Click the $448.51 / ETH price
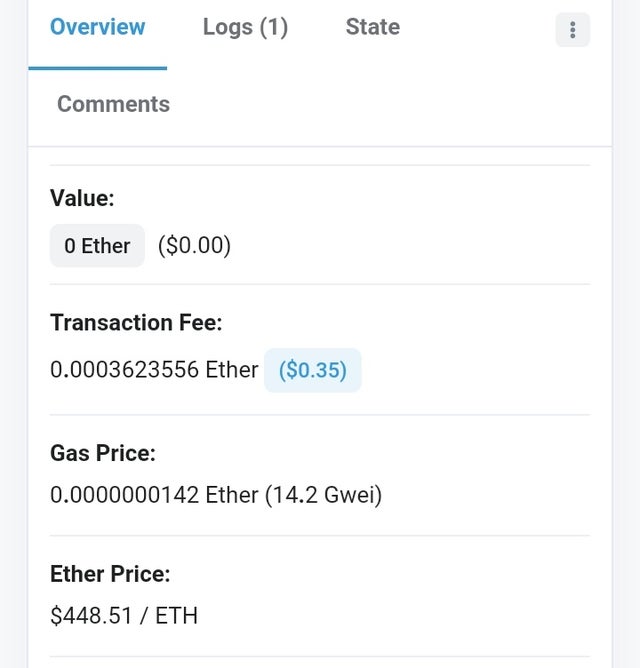Image resolution: width=640 pixels, height=668 pixels. coord(124,616)
